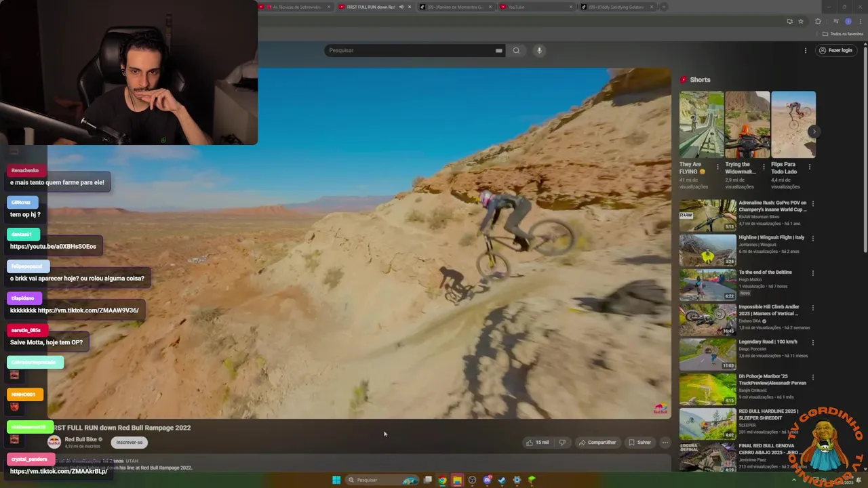Viewport: 868px width, 488px height.
Task: Open options for Adrenaline Rush GoPro POV video
Action: [813, 203]
